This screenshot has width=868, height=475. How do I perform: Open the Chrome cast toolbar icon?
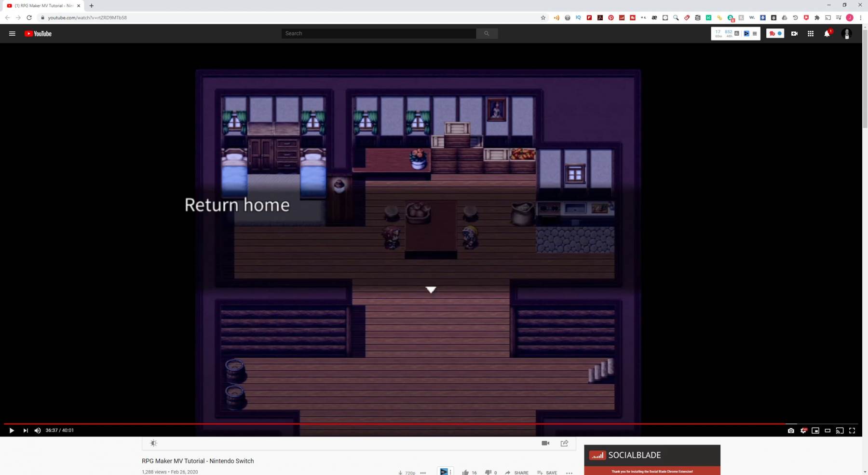coord(828,18)
